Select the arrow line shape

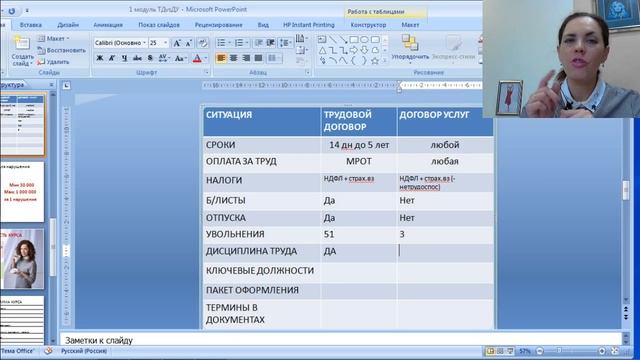343,40
